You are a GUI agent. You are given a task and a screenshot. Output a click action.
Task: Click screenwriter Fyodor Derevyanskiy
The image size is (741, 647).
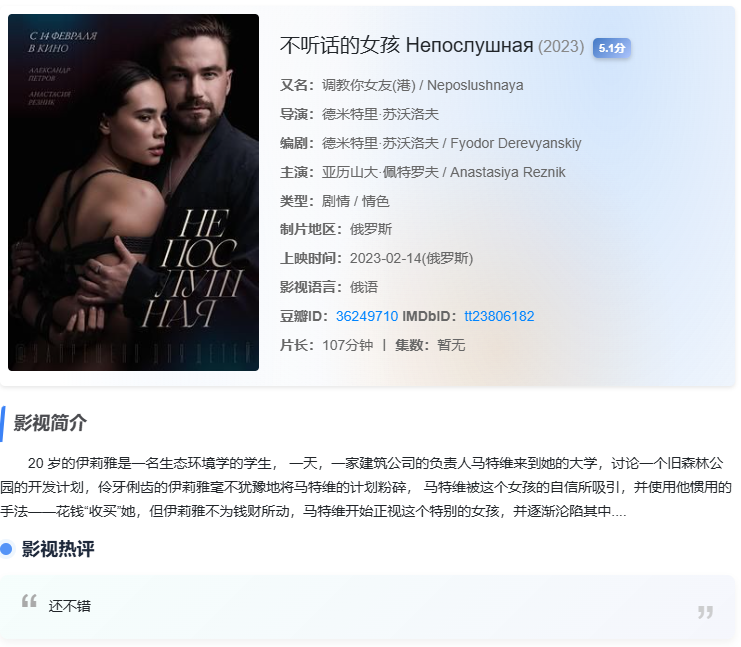(x=516, y=143)
